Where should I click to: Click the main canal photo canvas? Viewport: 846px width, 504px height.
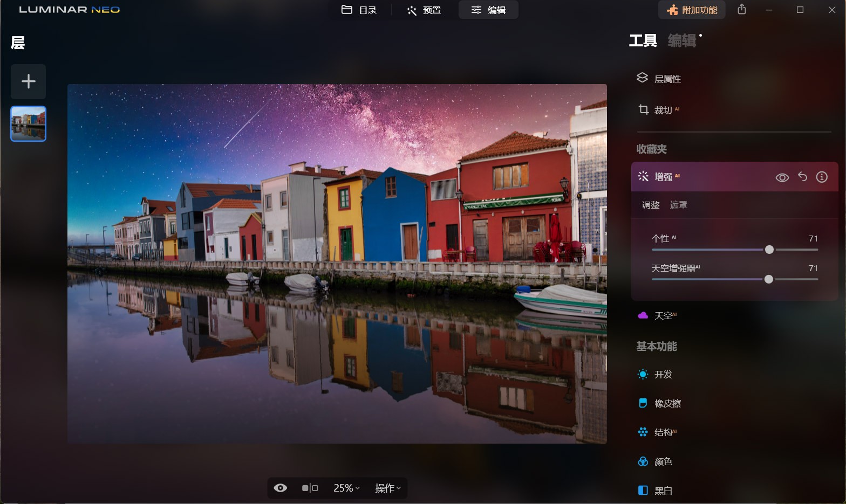point(337,264)
